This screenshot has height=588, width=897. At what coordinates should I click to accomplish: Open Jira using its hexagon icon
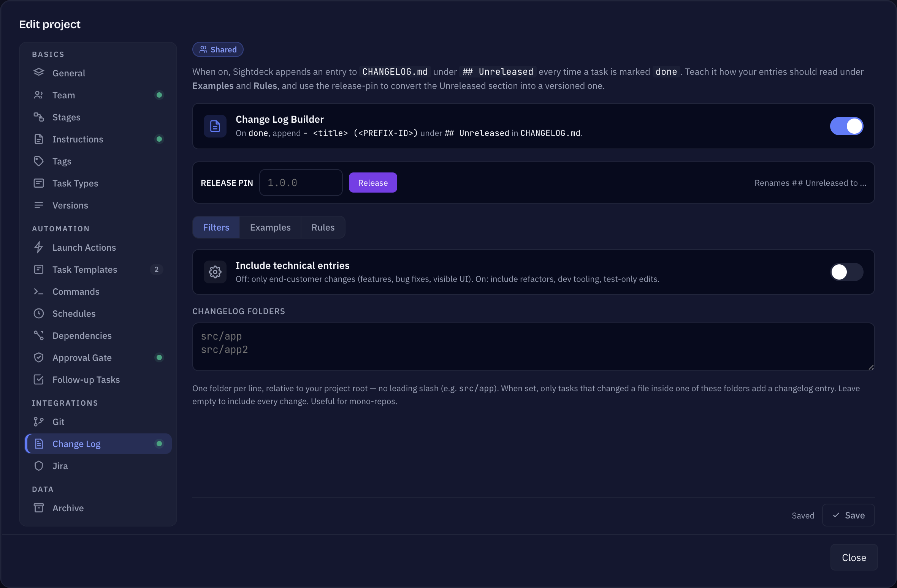(x=39, y=466)
